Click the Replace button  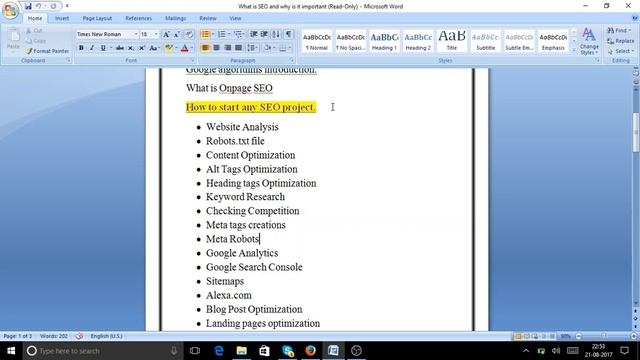[x=620, y=41]
